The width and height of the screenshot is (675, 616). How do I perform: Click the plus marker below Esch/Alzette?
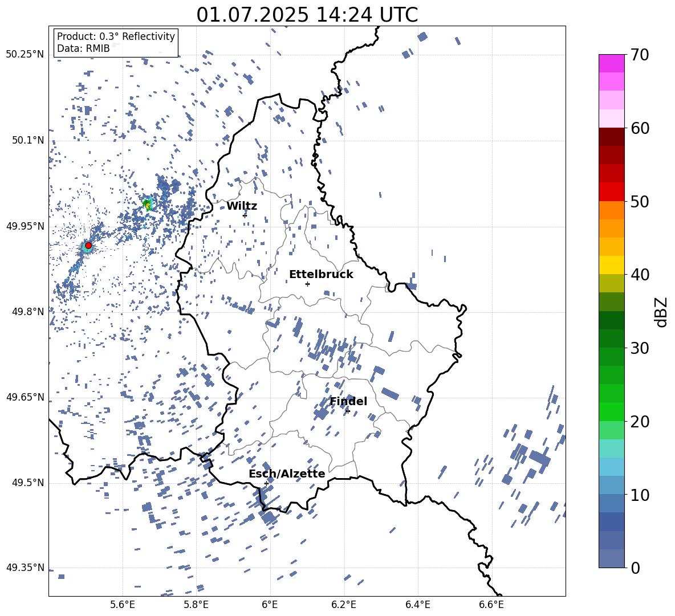pos(266,483)
